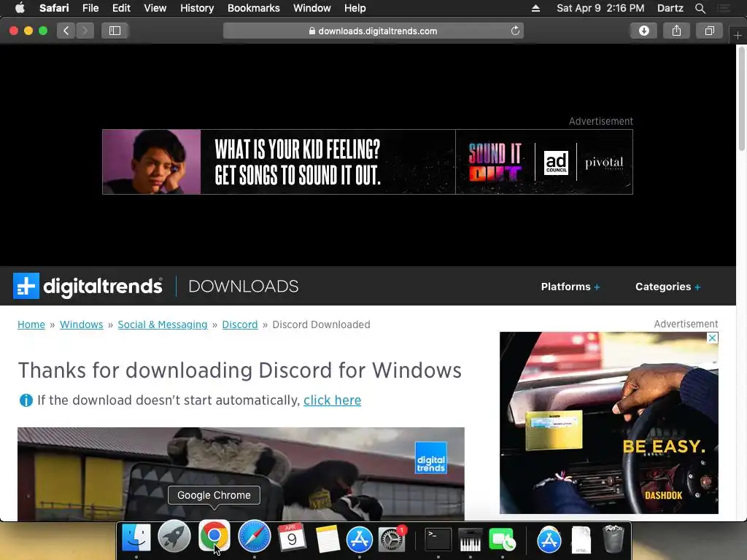The height and width of the screenshot is (560, 747).
Task: Open the Edit menu
Action: pos(121,8)
